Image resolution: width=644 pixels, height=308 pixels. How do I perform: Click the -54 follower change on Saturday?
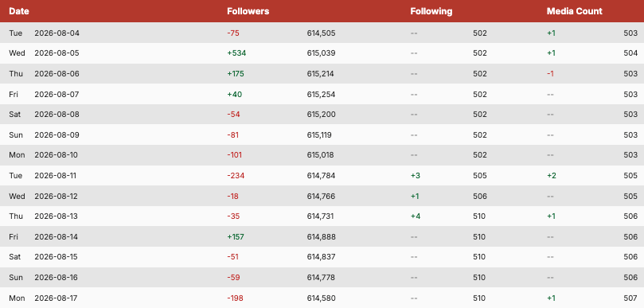pyautogui.click(x=233, y=114)
